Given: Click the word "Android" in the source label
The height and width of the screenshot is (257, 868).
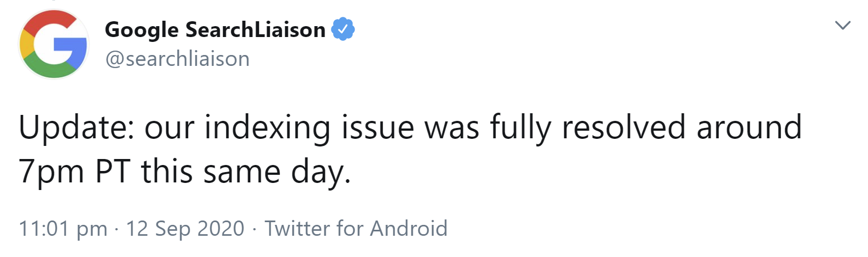Looking at the screenshot, I should point(408,229).
